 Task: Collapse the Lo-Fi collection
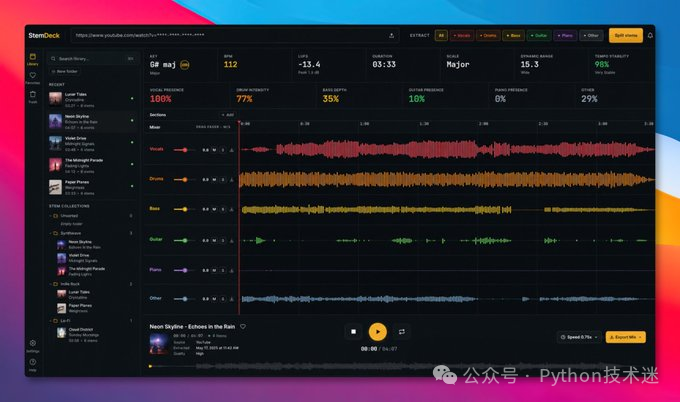point(50,321)
